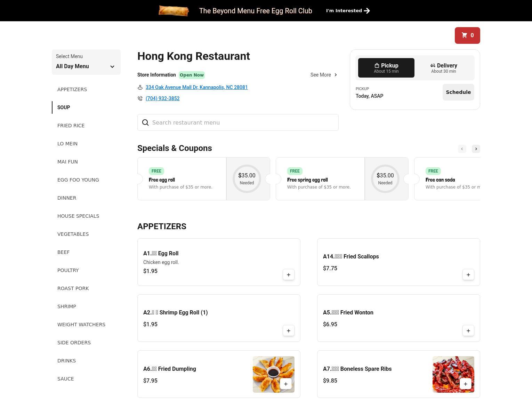The height and width of the screenshot is (400, 532).
Task: Open the restaurant address link
Action: point(196,87)
